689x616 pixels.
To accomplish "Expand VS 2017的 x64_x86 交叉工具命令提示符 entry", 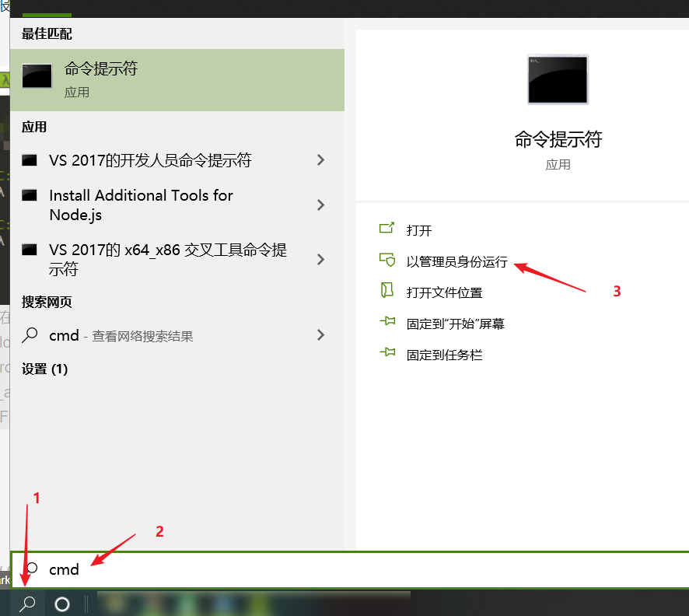I will click(320, 259).
